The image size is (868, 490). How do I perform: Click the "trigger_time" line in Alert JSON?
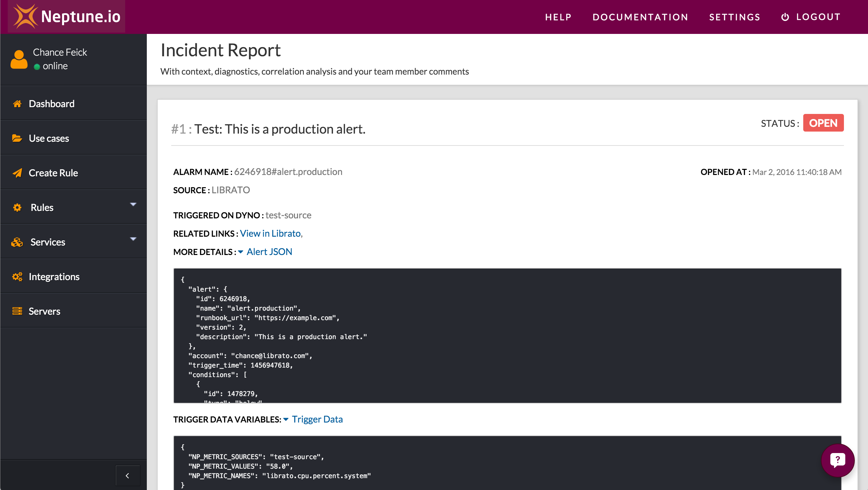(x=241, y=365)
